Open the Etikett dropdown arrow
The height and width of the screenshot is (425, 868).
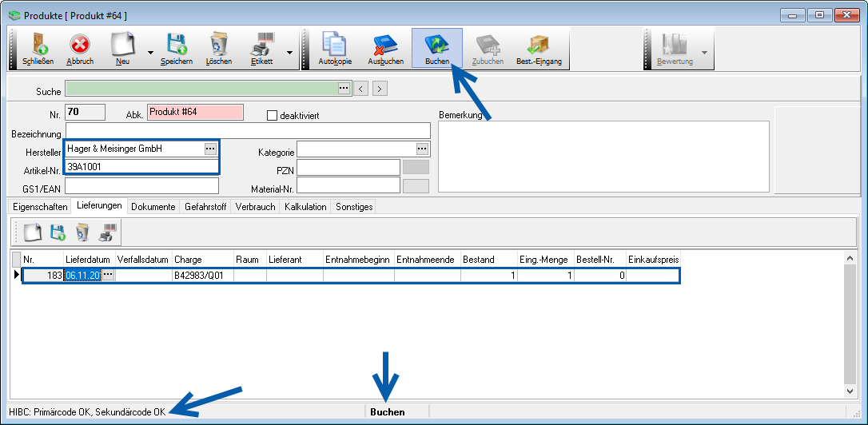289,53
